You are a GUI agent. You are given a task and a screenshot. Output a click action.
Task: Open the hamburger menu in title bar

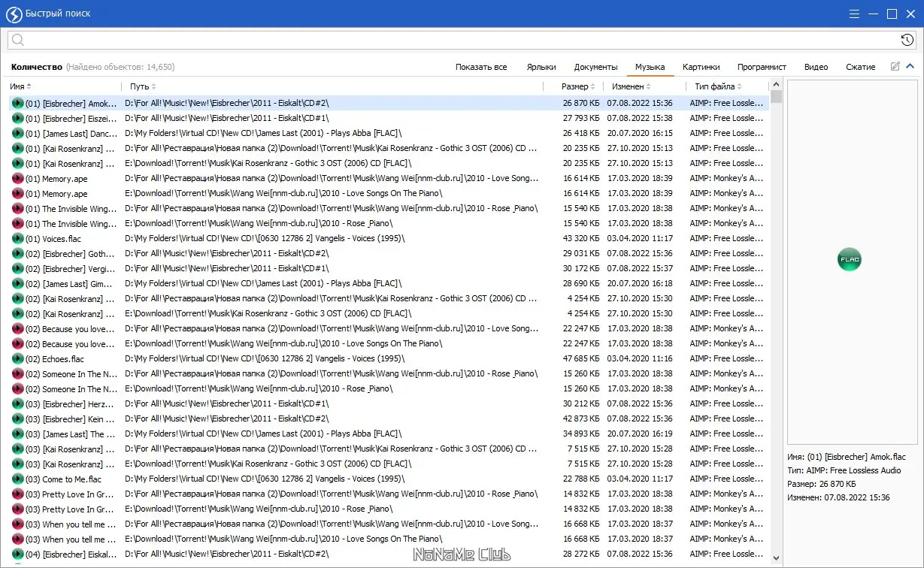[854, 14]
